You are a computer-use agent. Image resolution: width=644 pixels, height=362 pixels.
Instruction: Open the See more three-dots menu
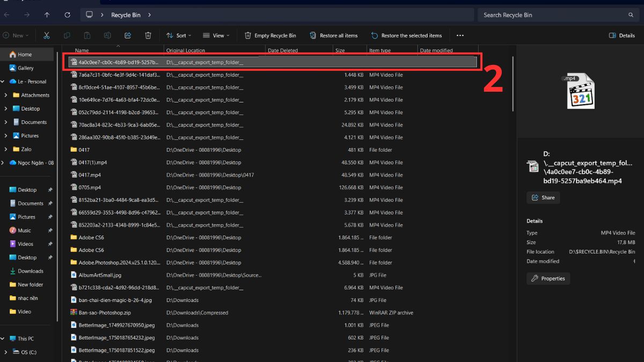pos(460,35)
